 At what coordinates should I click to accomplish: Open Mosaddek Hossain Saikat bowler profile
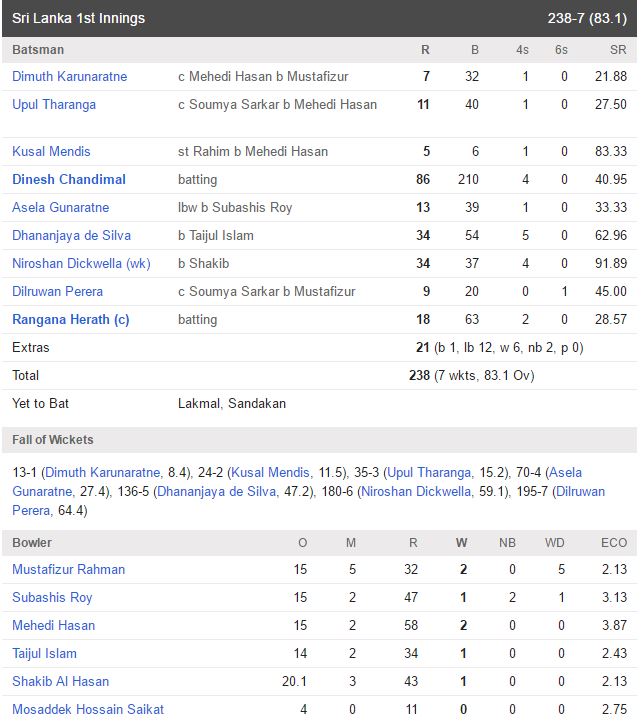[x=88, y=709]
